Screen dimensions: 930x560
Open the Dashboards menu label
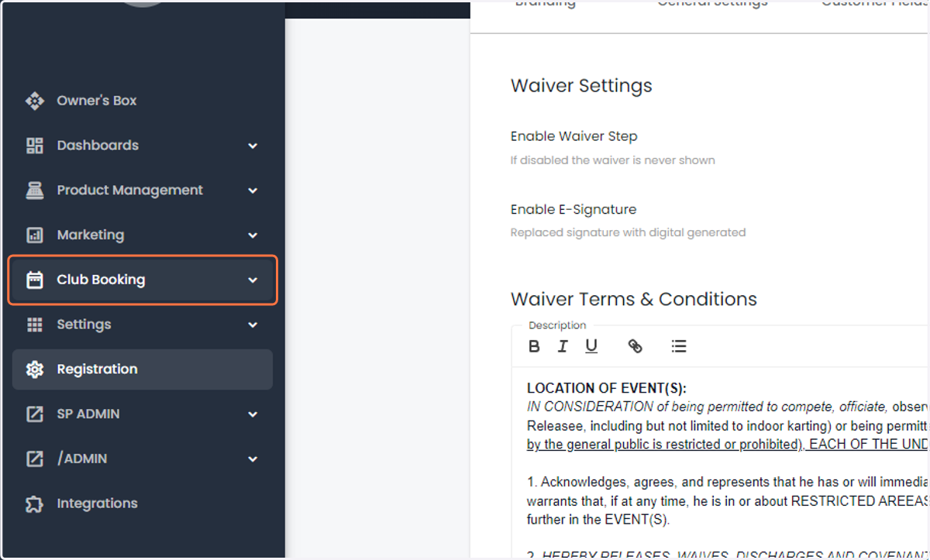(98, 146)
